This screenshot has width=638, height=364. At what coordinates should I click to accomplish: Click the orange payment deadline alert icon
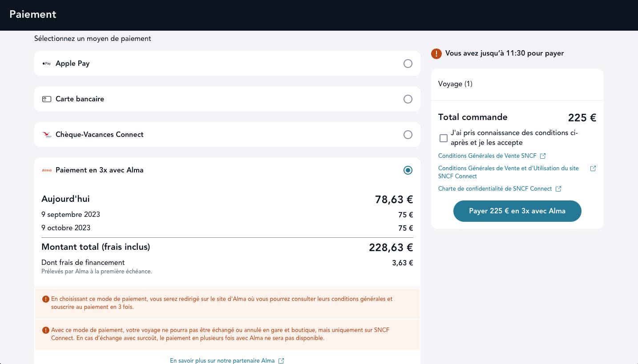pyautogui.click(x=436, y=54)
